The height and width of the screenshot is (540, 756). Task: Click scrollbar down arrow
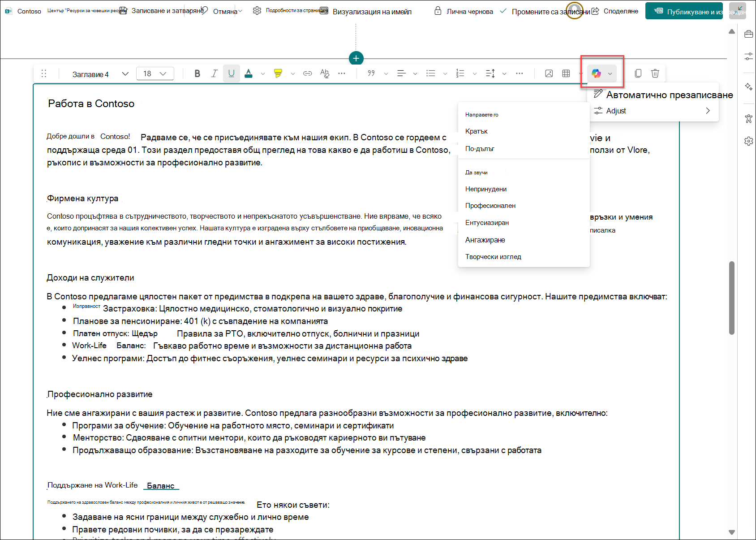(732, 532)
